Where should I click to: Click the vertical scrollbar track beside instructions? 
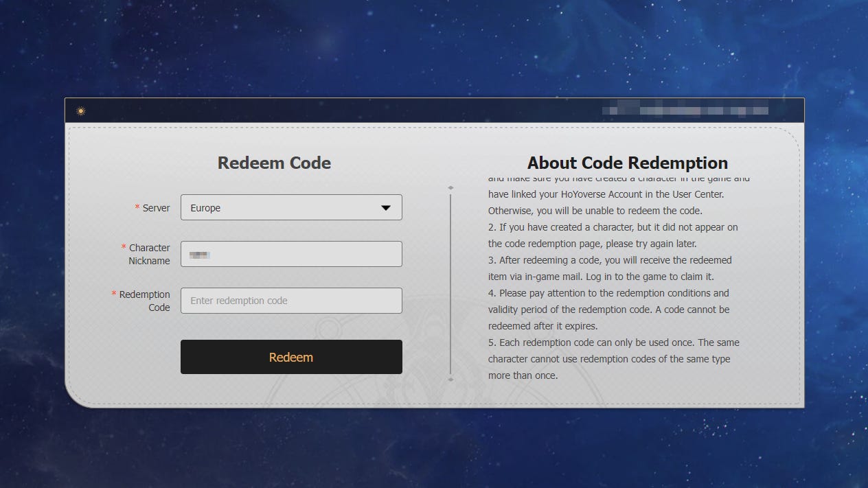450,281
